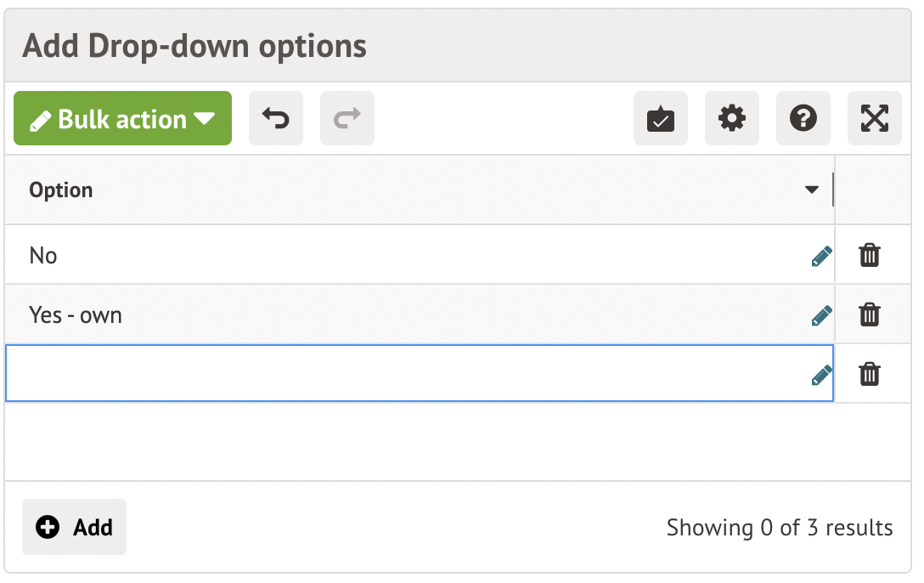Edit the 'No' option with the pencil

point(821,256)
